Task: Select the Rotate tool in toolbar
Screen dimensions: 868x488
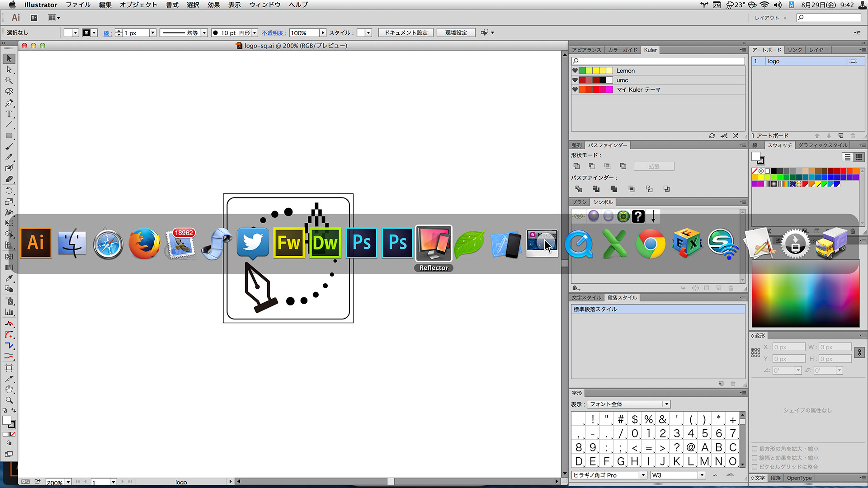Action: tap(9, 190)
